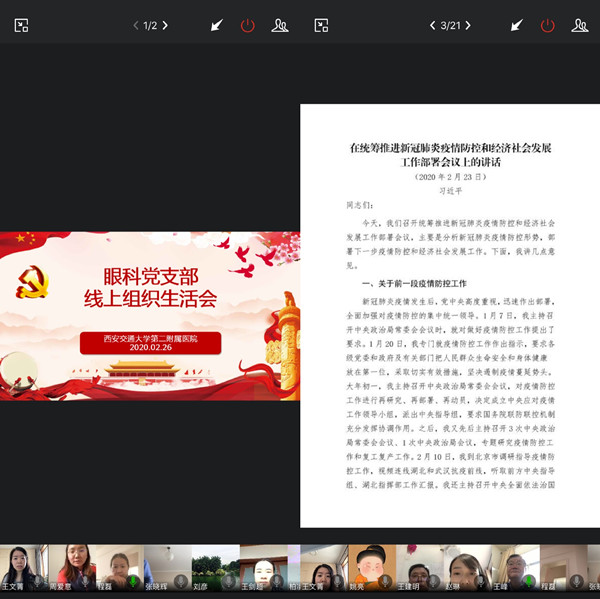The height and width of the screenshot is (599, 600).
Task: Click the diagonal arrow icon next to the 3/21 counter
Action: coord(517,25)
